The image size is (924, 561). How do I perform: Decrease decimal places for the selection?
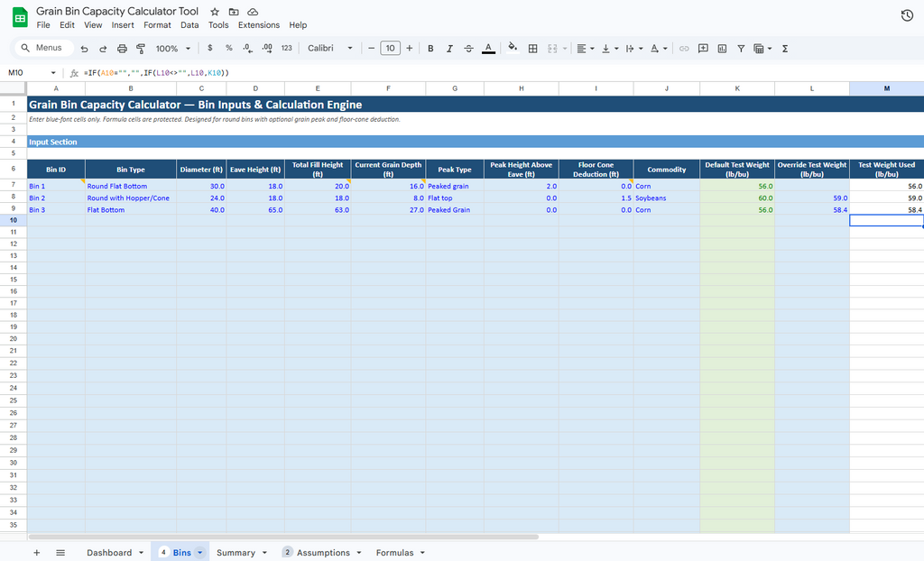pos(245,48)
